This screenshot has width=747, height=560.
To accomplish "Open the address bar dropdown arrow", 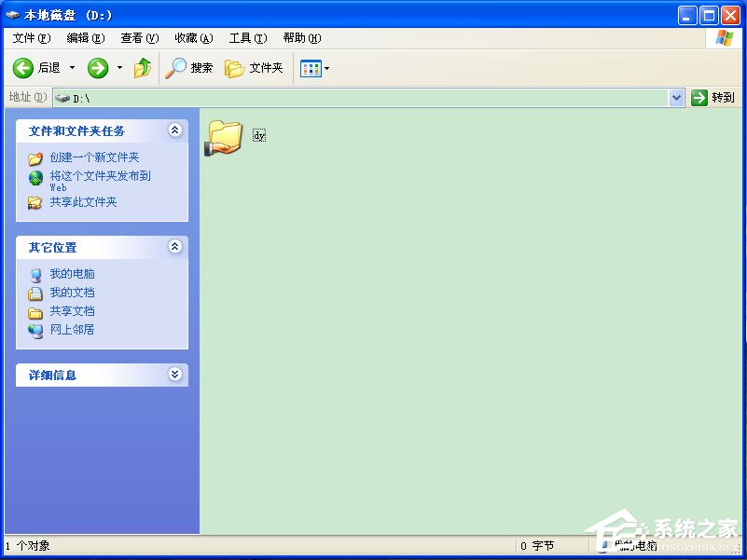I will coord(675,97).
